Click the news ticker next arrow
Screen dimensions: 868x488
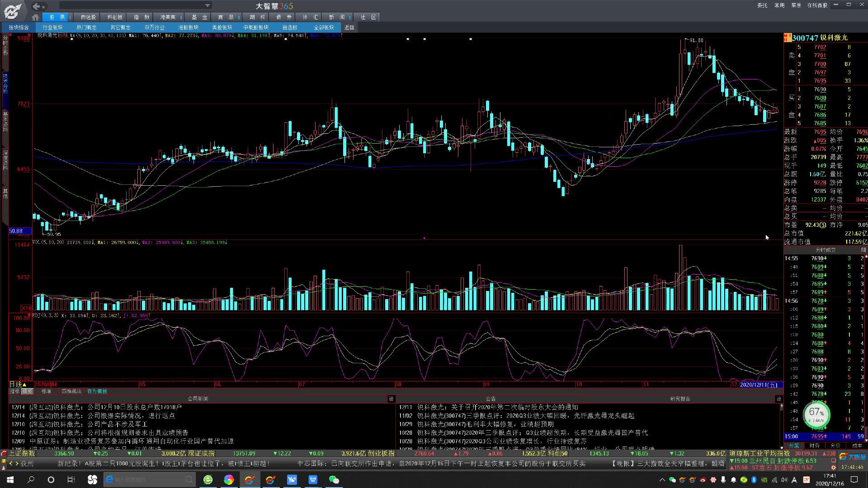(x=17, y=464)
